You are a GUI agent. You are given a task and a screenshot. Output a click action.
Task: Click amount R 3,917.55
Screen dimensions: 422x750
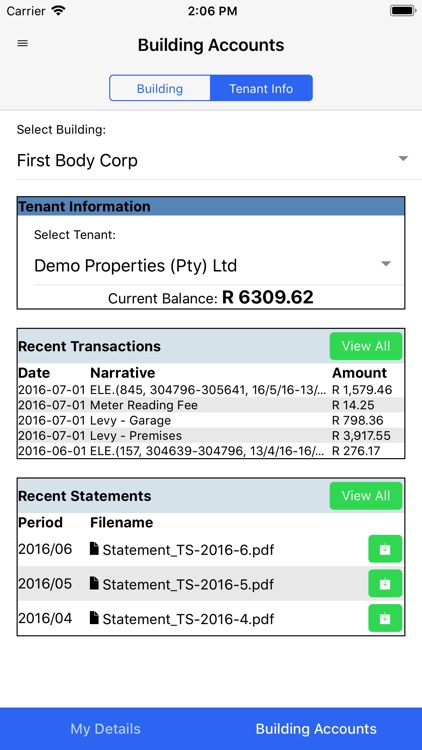coord(361,436)
